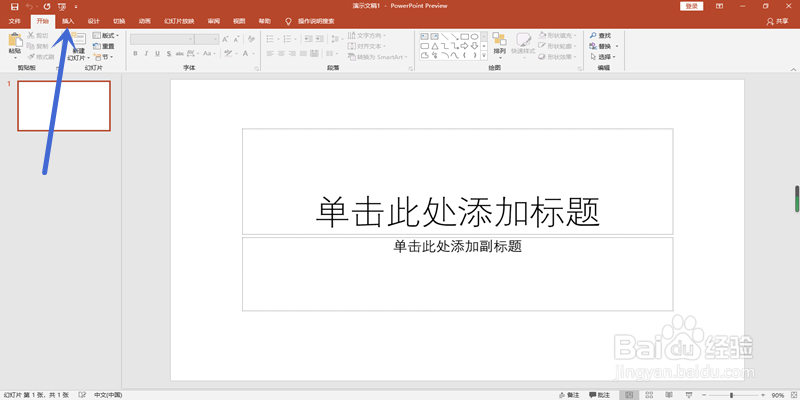Open the 对齐文本 align text dropdown

367,46
